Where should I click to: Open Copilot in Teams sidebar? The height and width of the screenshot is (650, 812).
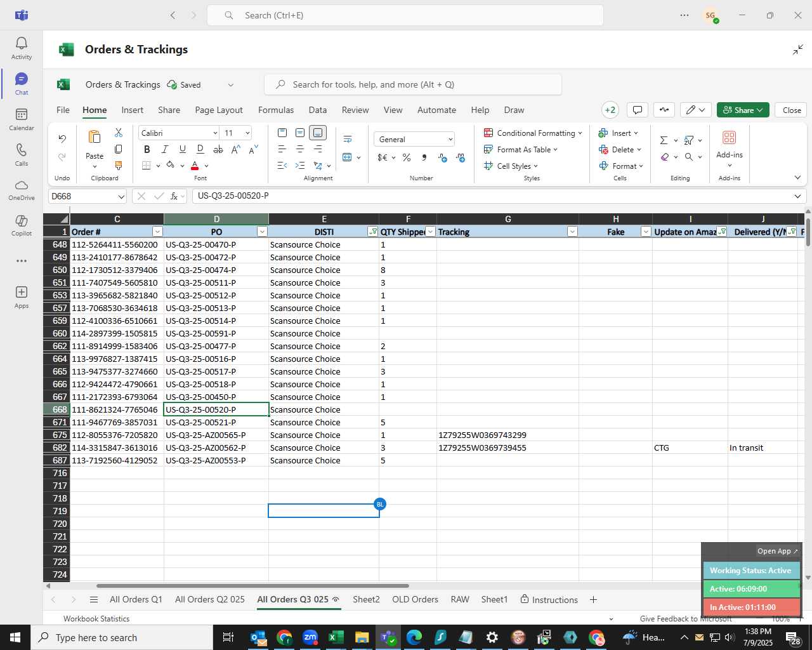[x=22, y=225]
